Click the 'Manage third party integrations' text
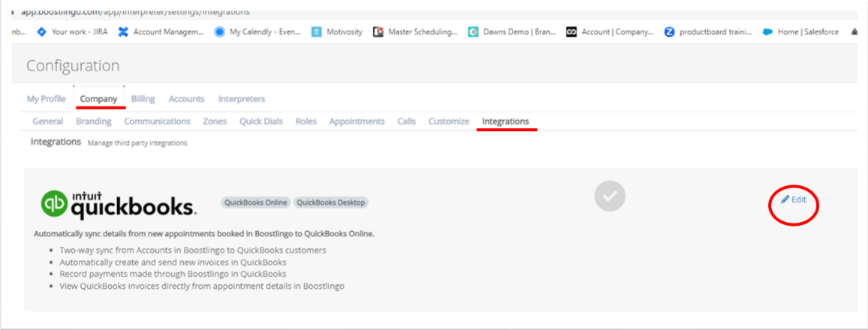 point(137,143)
